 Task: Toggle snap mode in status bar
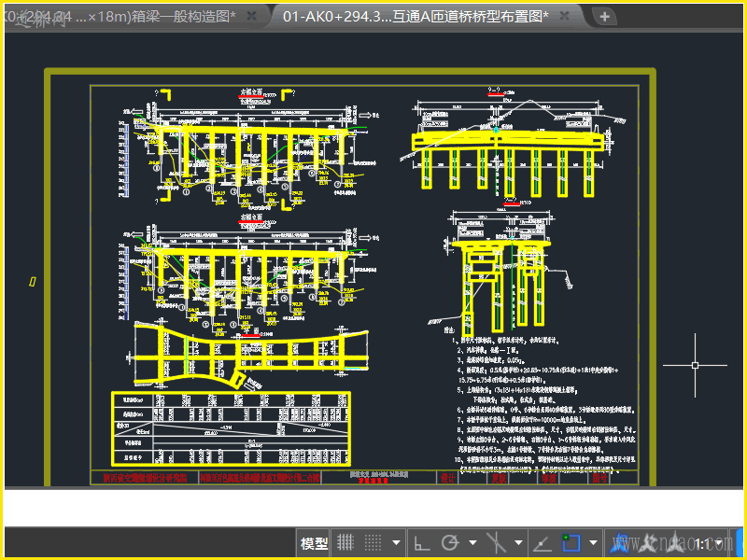pyautogui.click(x=373, y=542)
